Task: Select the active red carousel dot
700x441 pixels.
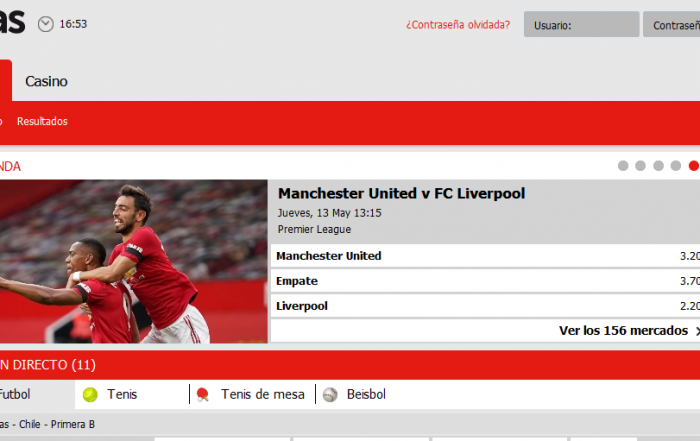Action: [x=693, y=166]
